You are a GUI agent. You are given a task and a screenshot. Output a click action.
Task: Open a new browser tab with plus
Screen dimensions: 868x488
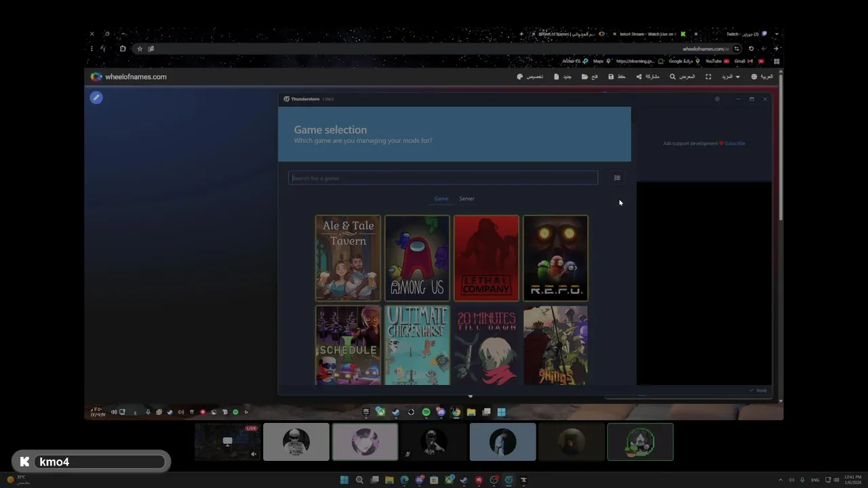coord(521,34)
